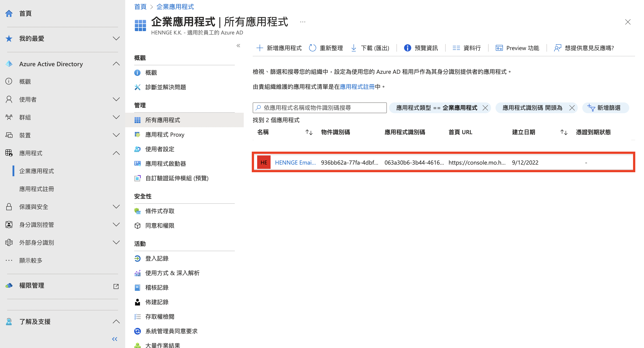Open the HENNGE Emai... application link
The width and height of the screenshot is (644, 348).
pyautogui.click(x=295, y=163)
